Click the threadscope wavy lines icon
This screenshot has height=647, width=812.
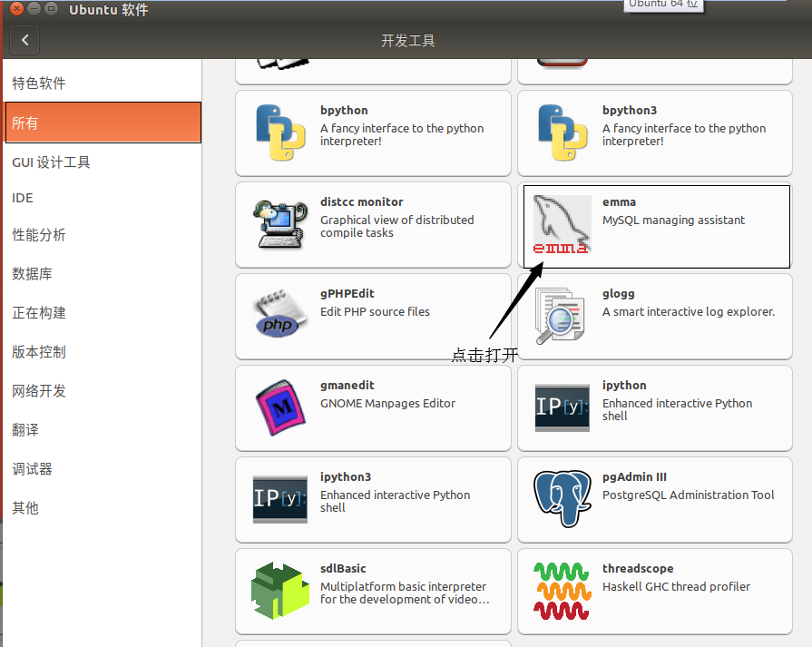click(563, 591)
